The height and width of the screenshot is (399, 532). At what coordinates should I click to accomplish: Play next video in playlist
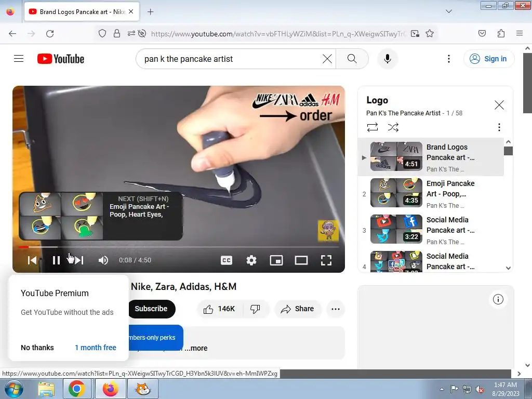[x=79, y=260]
